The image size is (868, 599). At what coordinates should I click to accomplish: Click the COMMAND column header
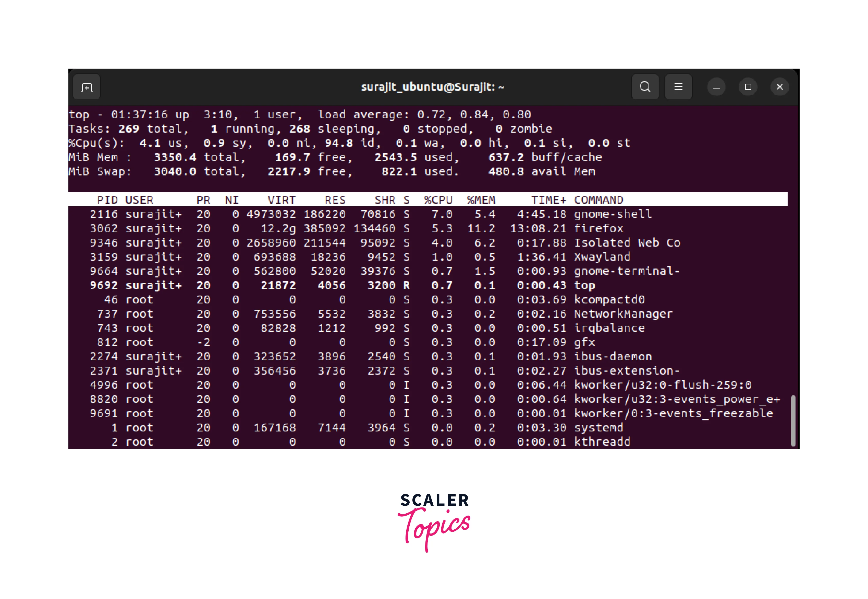[598, 200]
